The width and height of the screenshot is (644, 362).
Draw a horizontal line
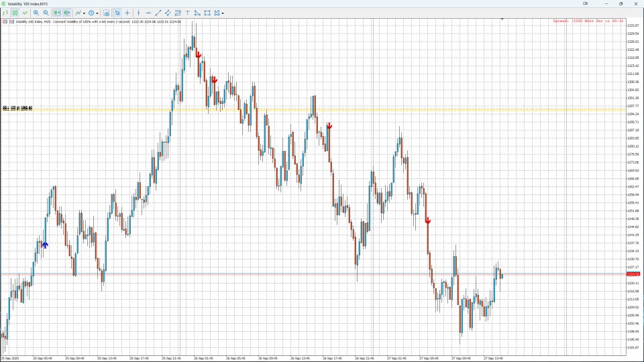pyautogui.click(x=148, y=13)
